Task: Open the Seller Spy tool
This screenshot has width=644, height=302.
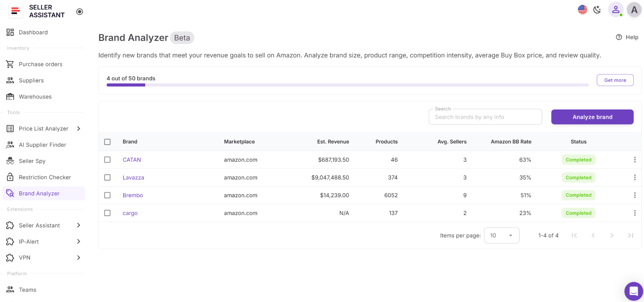Action: (x=32, y=161)
